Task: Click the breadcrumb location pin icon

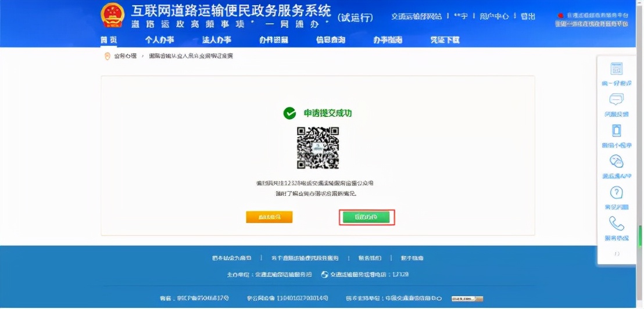Action: [107, 56]
